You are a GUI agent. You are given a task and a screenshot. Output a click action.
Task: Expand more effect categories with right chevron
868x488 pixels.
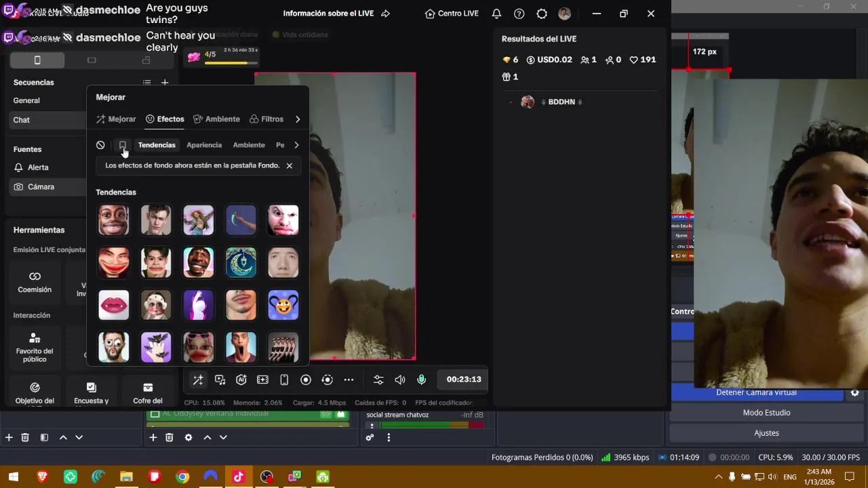[296, 145]
